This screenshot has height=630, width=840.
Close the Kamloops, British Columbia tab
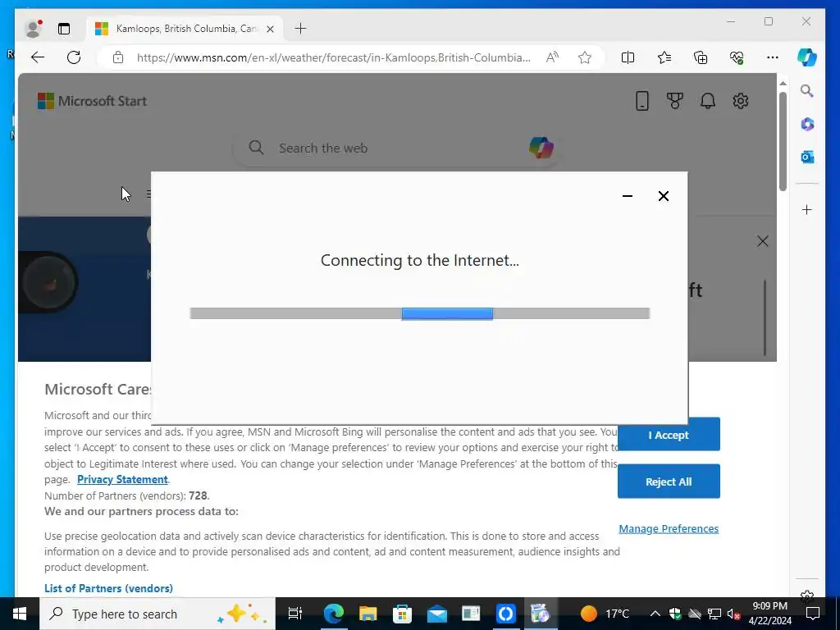point(271,29)
